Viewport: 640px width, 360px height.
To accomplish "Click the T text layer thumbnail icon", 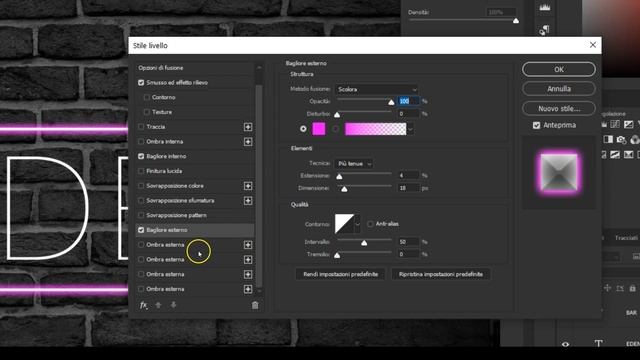I will (x=598, y=343).
